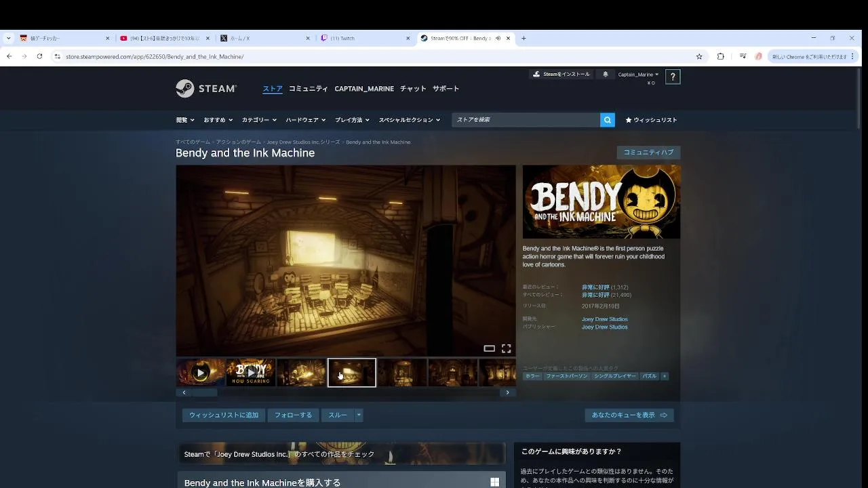Image resolution: width=868 pixels, height=488 pixels.
Task: Open the notifications bell
Action: 606,75
